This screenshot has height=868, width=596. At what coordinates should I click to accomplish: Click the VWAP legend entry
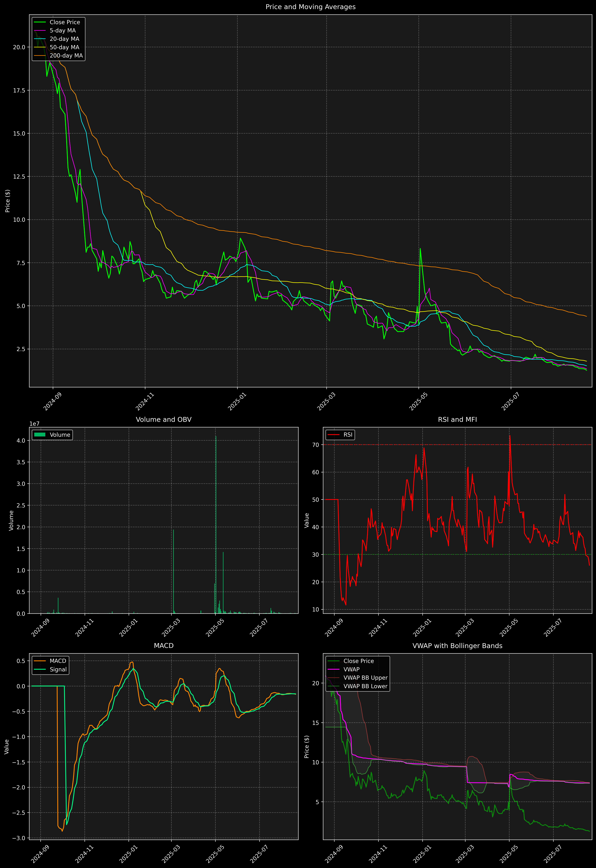pyautogui.click(x=351, y=669)
